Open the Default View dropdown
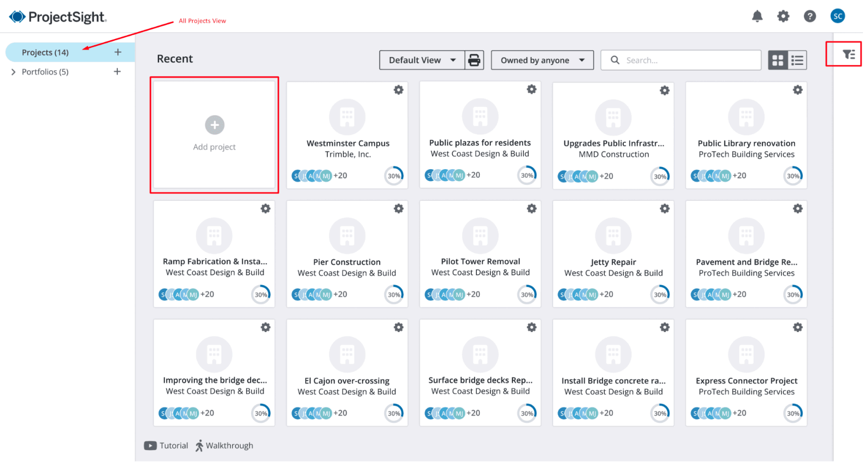 point(422,60)
